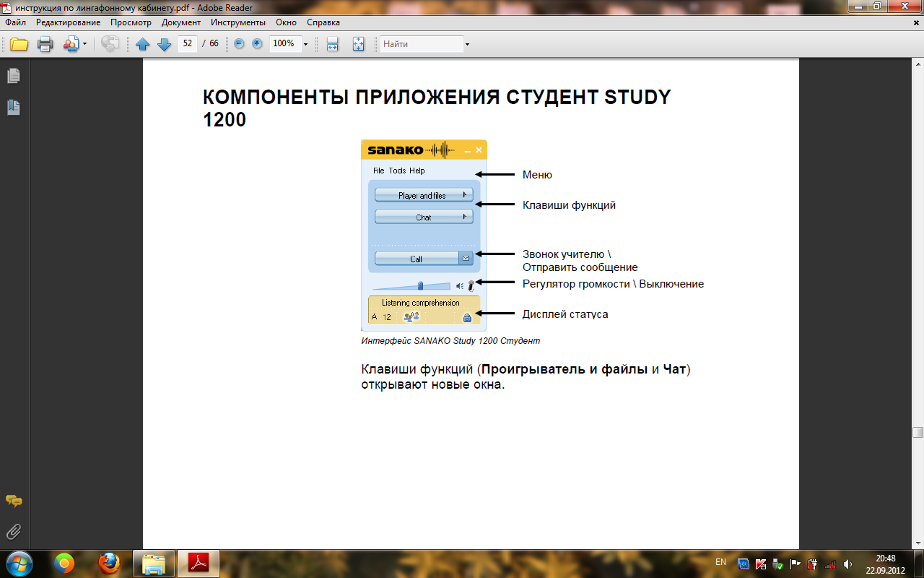
Task: Click the bold words Проигрыватель и файлы
Action: pos(565,370)
